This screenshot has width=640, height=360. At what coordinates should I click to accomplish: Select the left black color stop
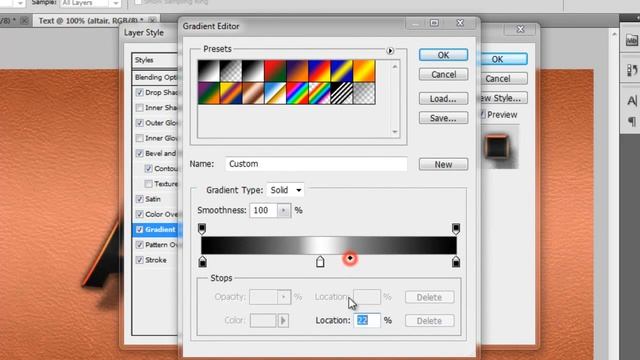tap(202, 262)
